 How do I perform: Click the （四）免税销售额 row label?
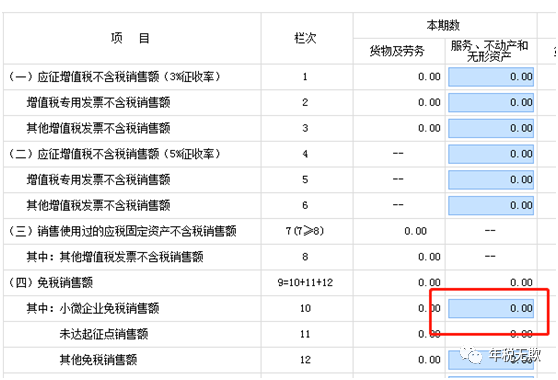51,283
